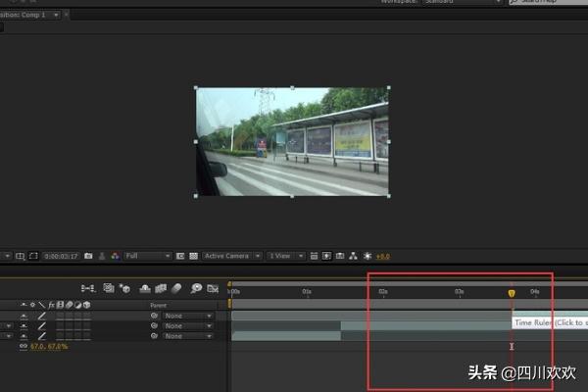
Task: Click the Parent column header
Action: pyautogui.click(x=158, y=306)
